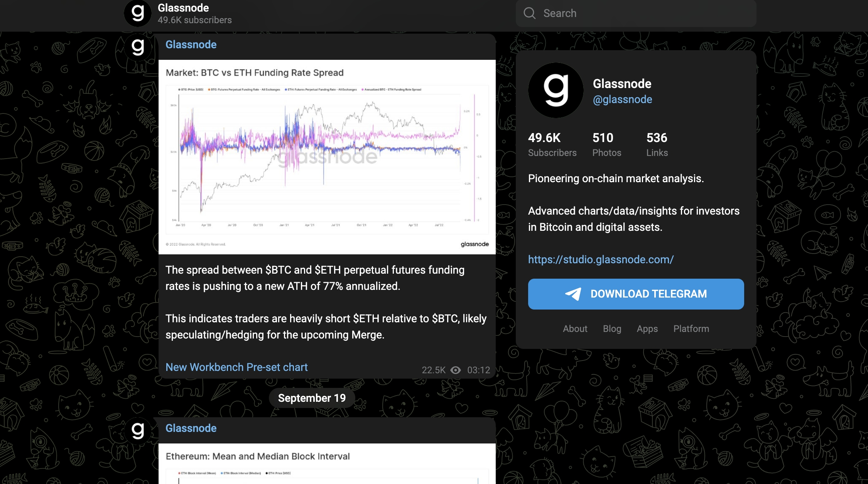Click the '77% annualized' funding rates sentence

[315, 278]
